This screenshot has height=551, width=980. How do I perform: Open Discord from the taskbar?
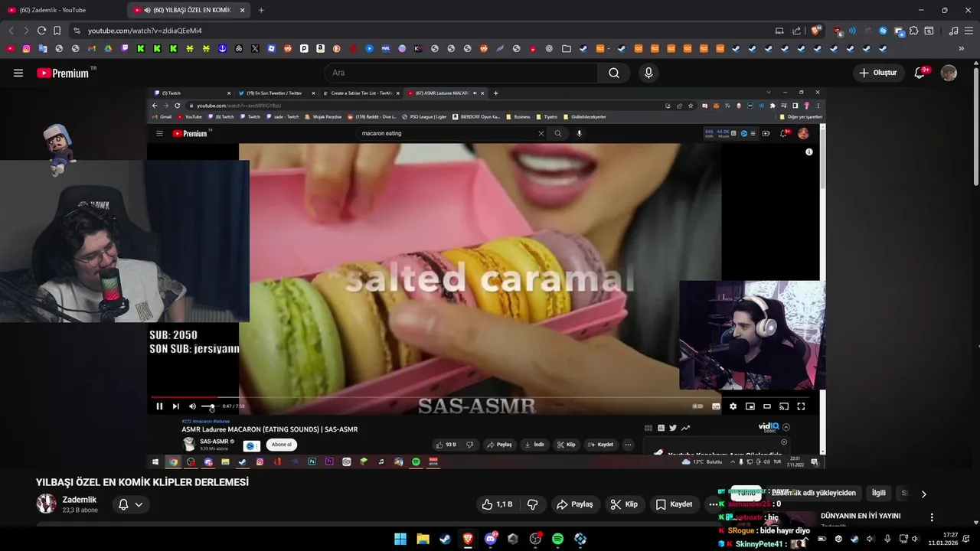click(x=491, y=539)
